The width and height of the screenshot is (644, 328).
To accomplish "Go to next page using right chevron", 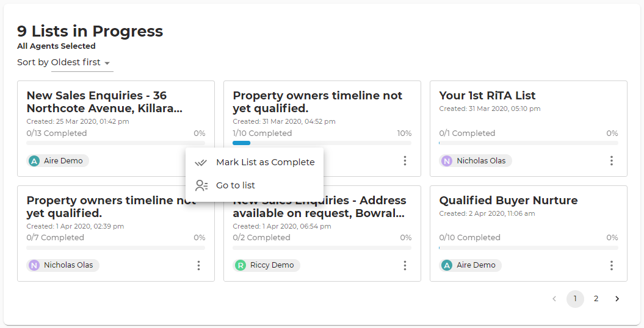I will click(617, 299).
